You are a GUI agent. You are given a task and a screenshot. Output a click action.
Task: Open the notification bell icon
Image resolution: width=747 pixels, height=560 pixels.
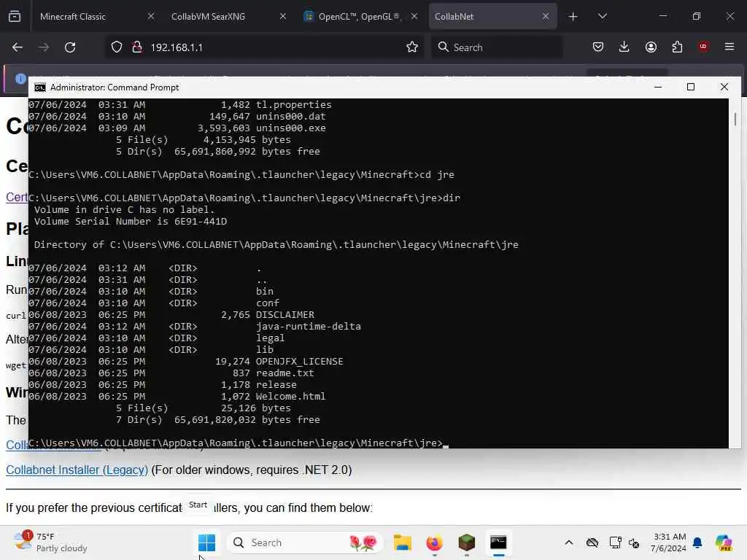coord(697,542)
